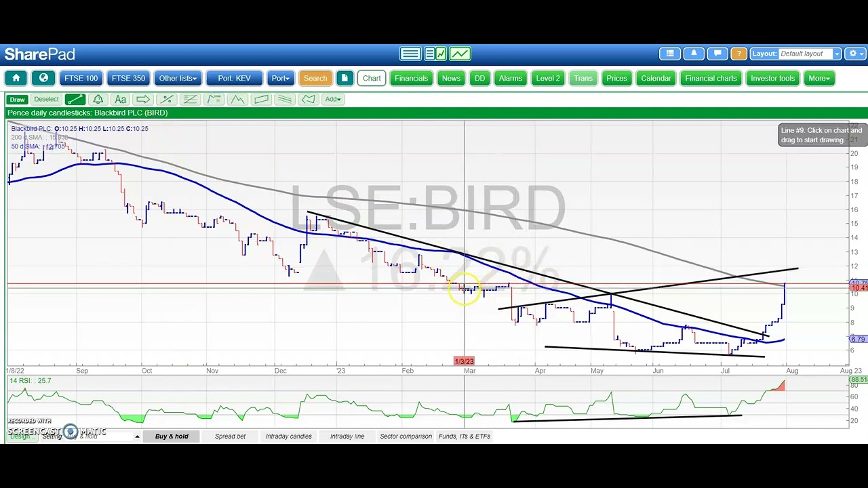The image size is (868, 488).
Task: Switch to the list-and-chart split view icon
Action: click(435, 54)
